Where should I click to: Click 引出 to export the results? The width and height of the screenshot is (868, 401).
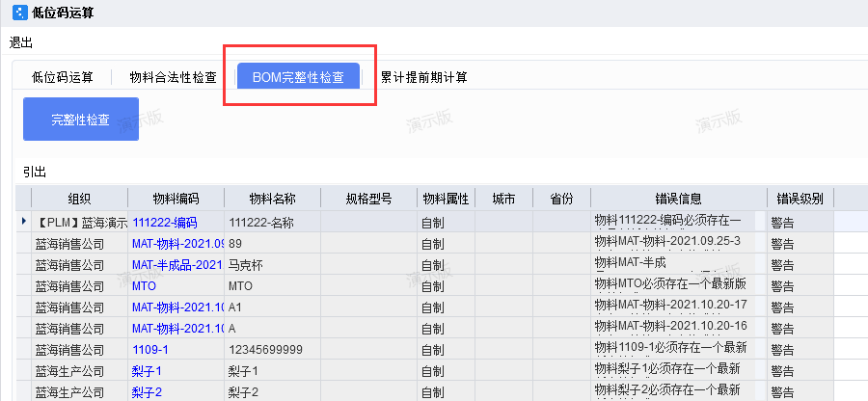[x=35, y=172]
